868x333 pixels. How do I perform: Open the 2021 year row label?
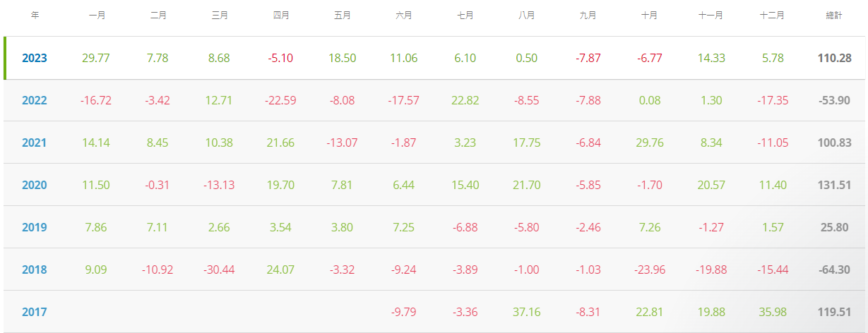point(34,143)
